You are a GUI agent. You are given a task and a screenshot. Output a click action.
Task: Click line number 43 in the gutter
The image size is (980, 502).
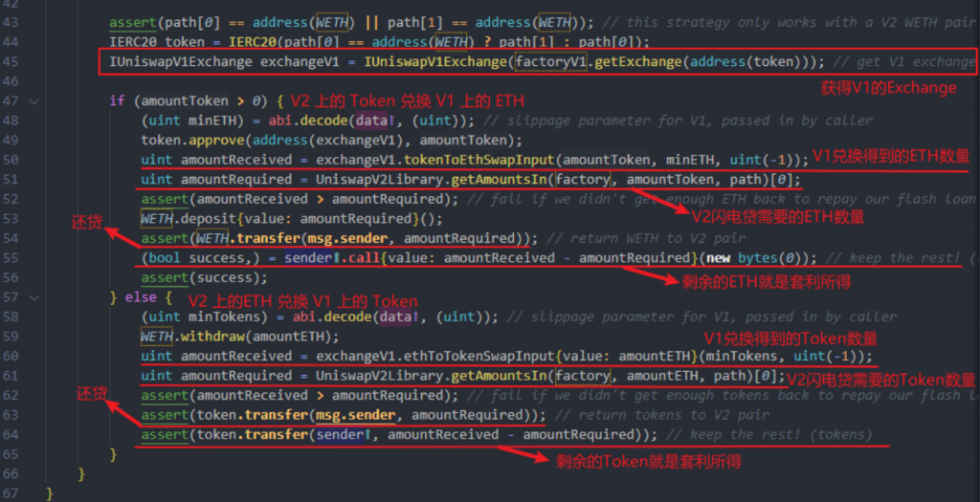click(x=11, y=23)
